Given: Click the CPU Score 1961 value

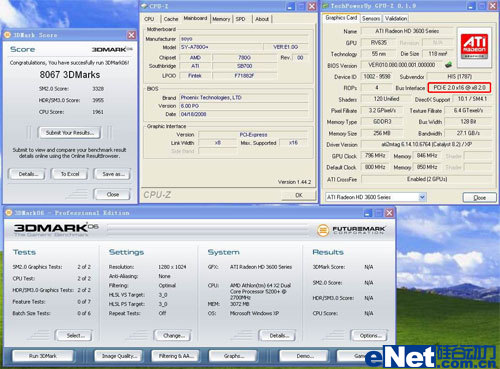Looking at the screenshot, I should pos(98,112).
